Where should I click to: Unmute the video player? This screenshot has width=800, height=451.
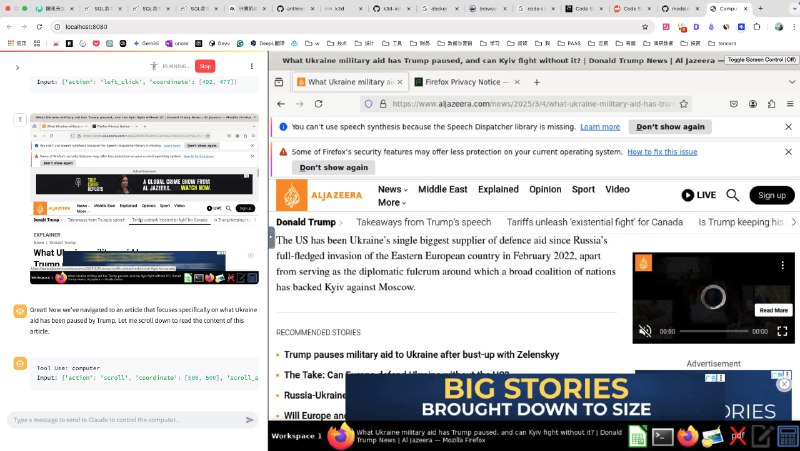645,331
